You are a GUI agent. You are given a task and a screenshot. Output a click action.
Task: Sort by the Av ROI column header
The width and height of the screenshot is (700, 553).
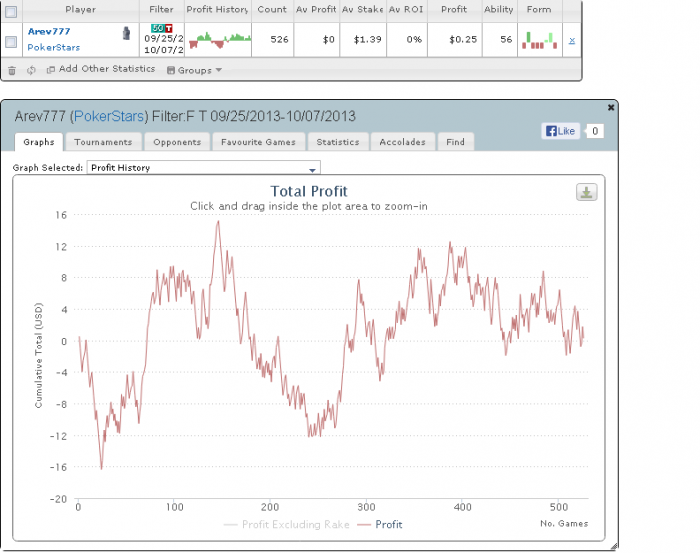point(406,9)
